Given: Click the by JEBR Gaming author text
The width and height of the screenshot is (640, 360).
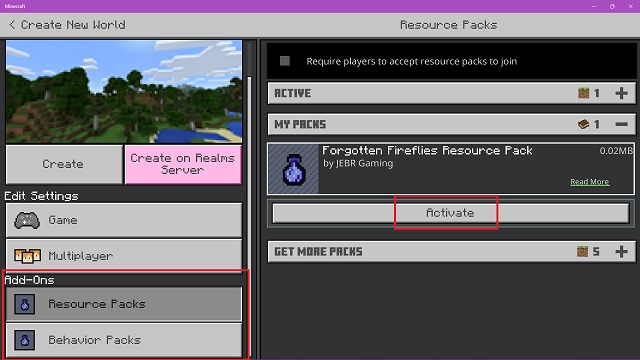Looking at the screenshot, I should (358, 163).
